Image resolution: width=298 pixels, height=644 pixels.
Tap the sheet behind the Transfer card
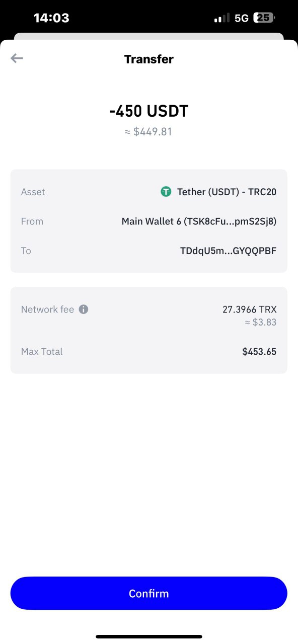pos(149,36)
